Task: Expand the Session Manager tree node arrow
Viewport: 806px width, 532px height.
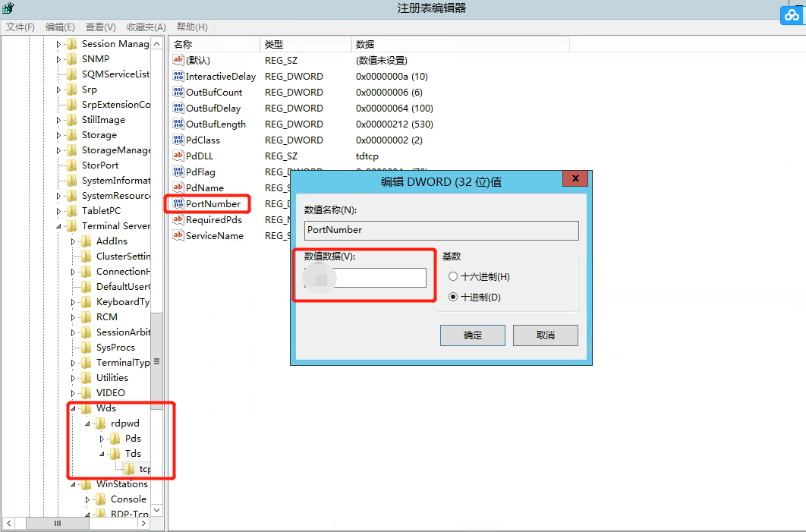Action: click(x=58, y=44)
